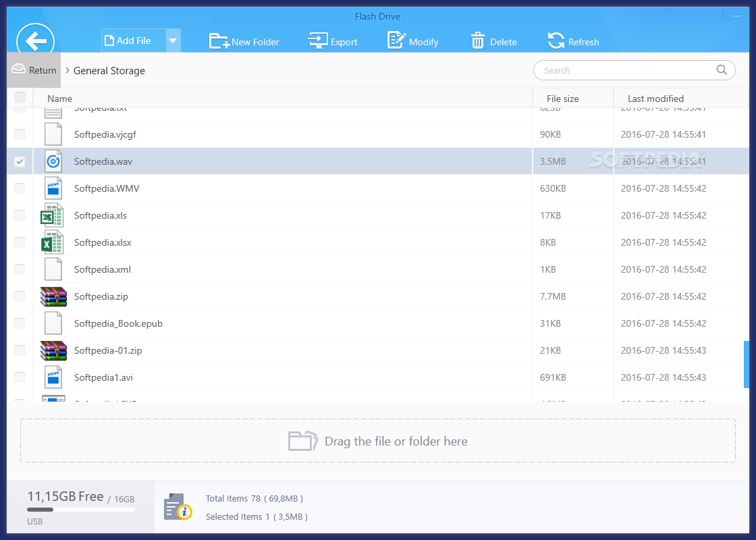Image resolution: width=756 pixels, height=540 pixels.
Task: Click the Softpedia.WMV video icon
Action: pyautogui.click(x=53, y=188)
